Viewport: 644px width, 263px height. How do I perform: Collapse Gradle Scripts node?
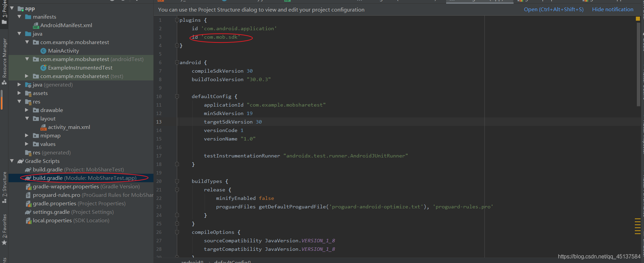(x=12, y=161)
